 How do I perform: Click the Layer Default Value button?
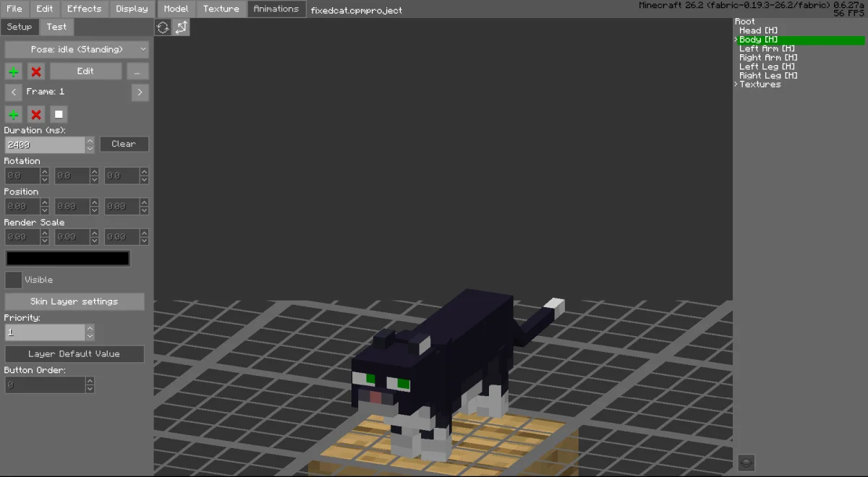75,354
